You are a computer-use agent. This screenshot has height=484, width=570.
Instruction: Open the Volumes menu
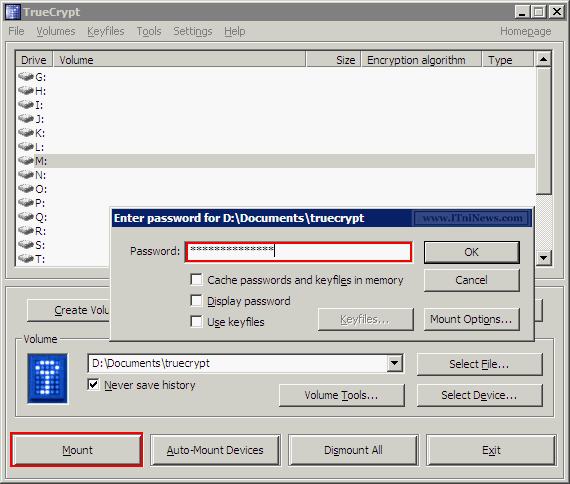coord(56,31)
